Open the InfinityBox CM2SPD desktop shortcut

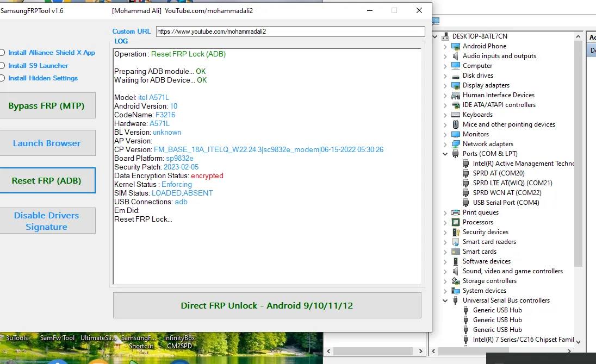tap(179, 341)
